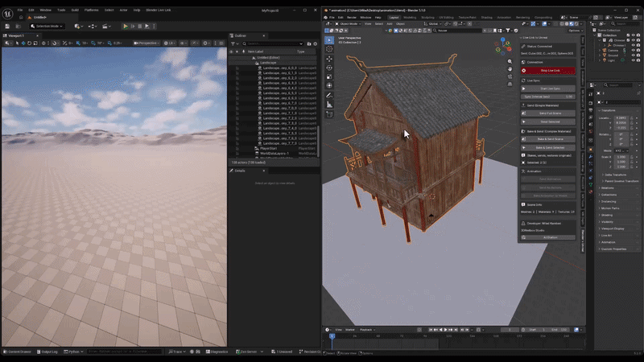The width and height of the screenshot is (644, 362).
Task: Toggle render camera icon for Light object
Action: point(638,60)
